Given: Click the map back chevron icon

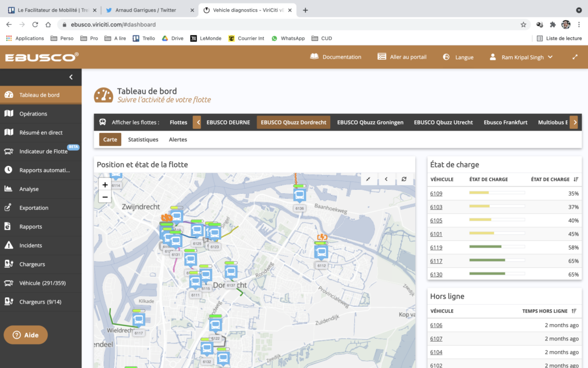Looking at the screenshot, I should coord(386,179).
